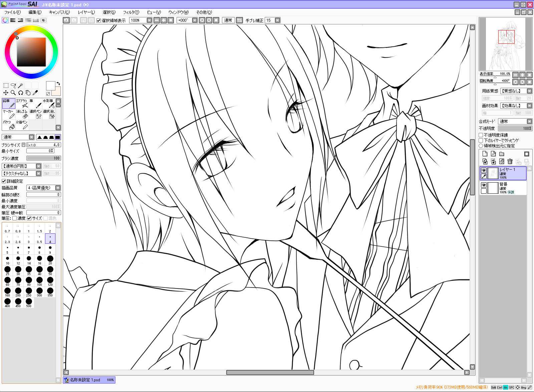Image resolution: width=534 pixels, height=392 pixels.
Task: Uncheck 選択領域表示 checkbox
Action: pos(99,20)
